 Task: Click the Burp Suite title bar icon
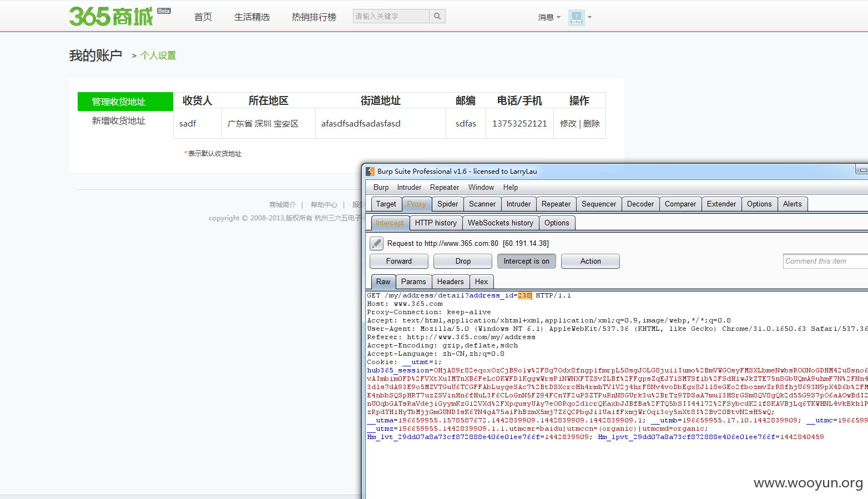(370, 172)
